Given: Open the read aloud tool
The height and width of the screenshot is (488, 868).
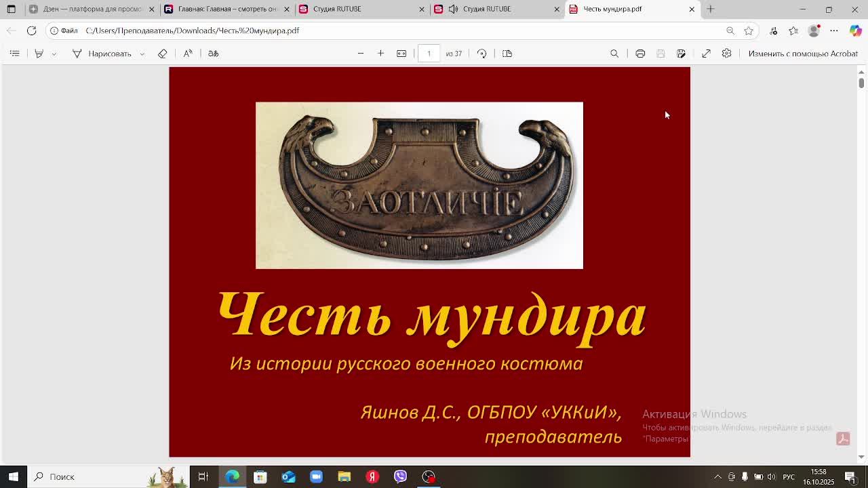Looking at the screenshot, I should click(188, 54).
